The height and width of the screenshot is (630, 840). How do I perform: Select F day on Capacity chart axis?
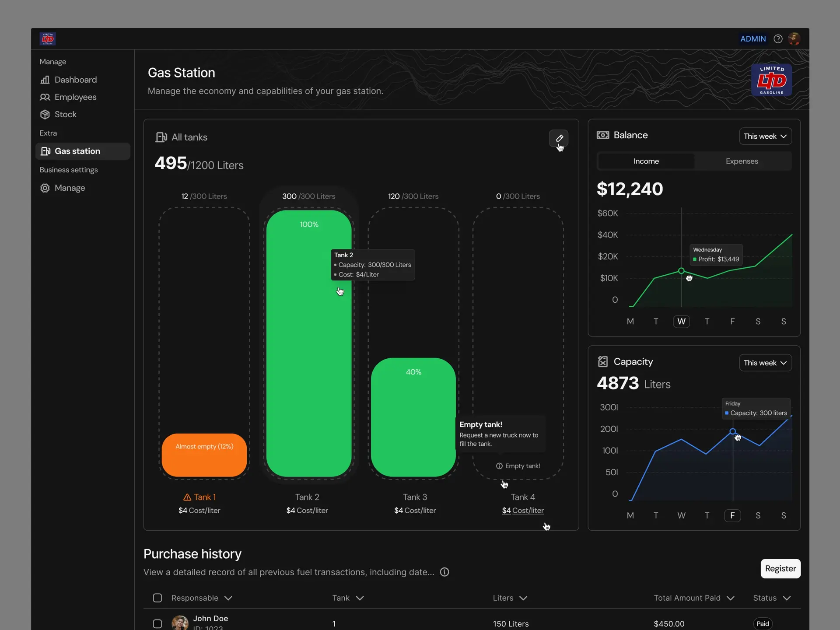[x=732, y=515]
